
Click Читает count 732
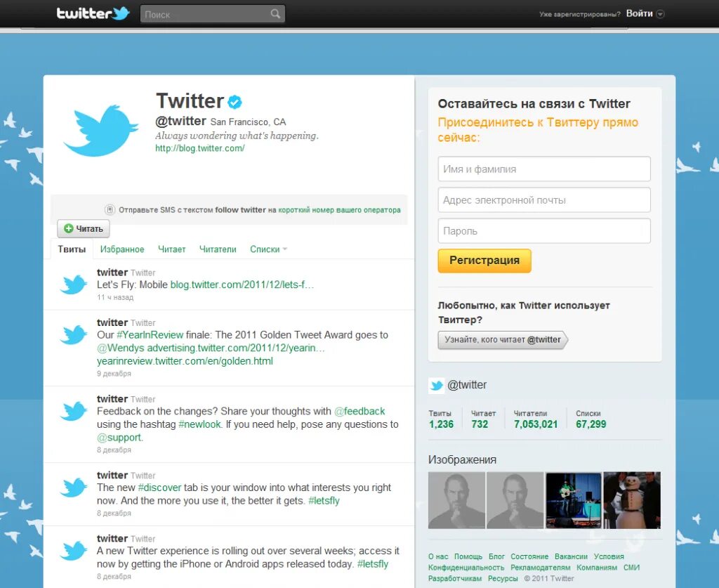480,424
